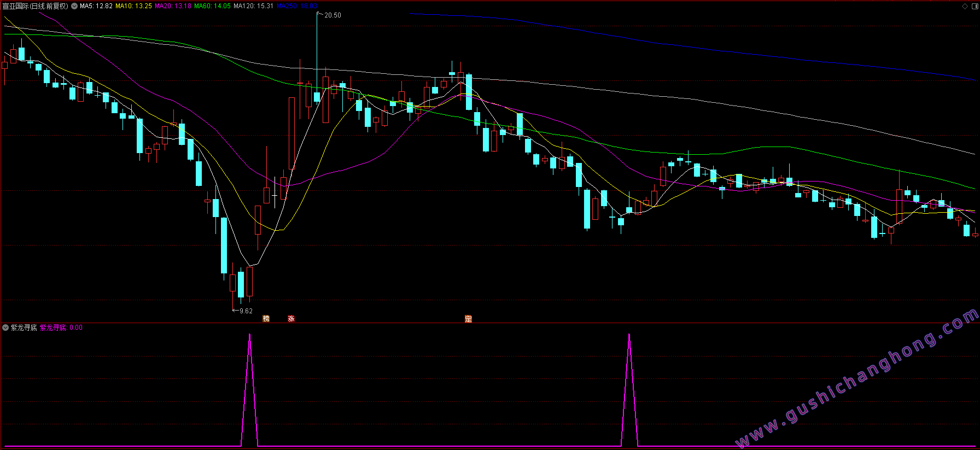The width and height of the screenshot is (980, 450).
Task: Expand the 紫龙寻底 indicator dropdown arrow
Action: [5, 328]
